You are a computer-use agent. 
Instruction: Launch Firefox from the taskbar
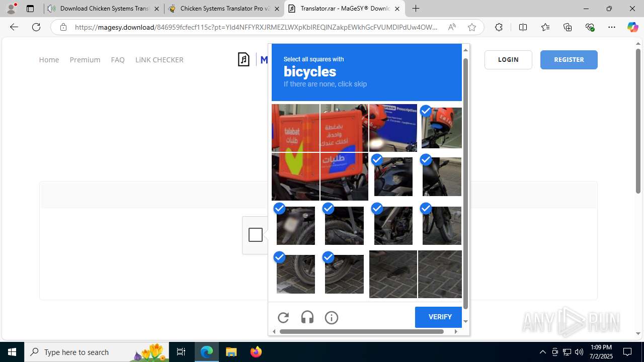click(x=256, y=352)
